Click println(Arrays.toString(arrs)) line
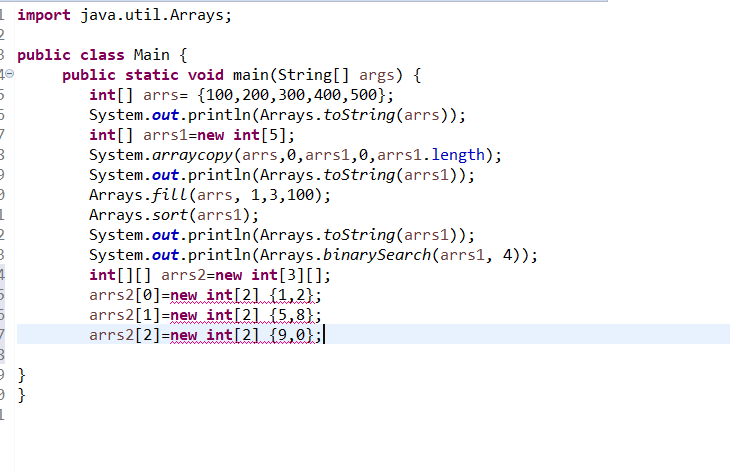The width and height of the screenshot is (730, 472). pos(277,115)
